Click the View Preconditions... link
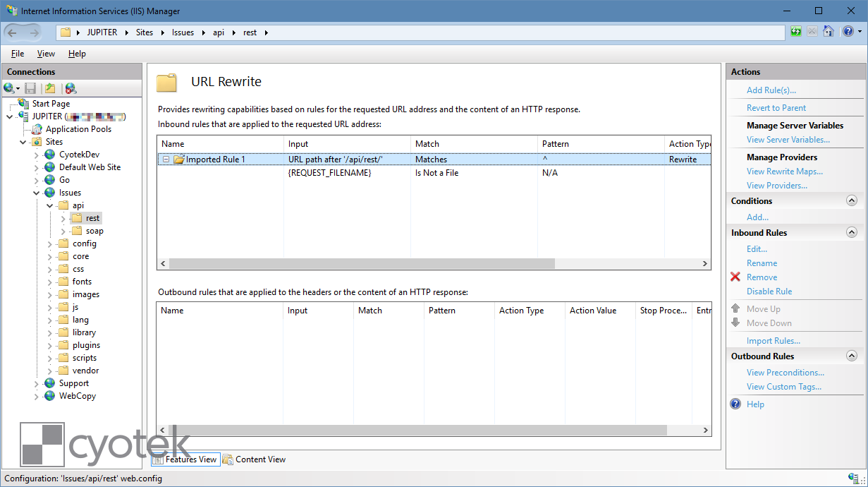Image resolution: width=868 pixels, height=487 pixels. click(x=786, y=373)
